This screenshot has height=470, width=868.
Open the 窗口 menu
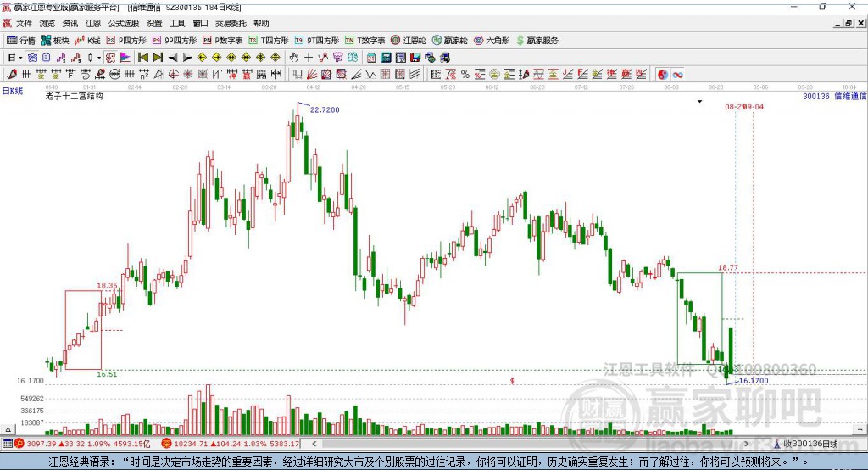pyautogui.click(x=200, y=23)
